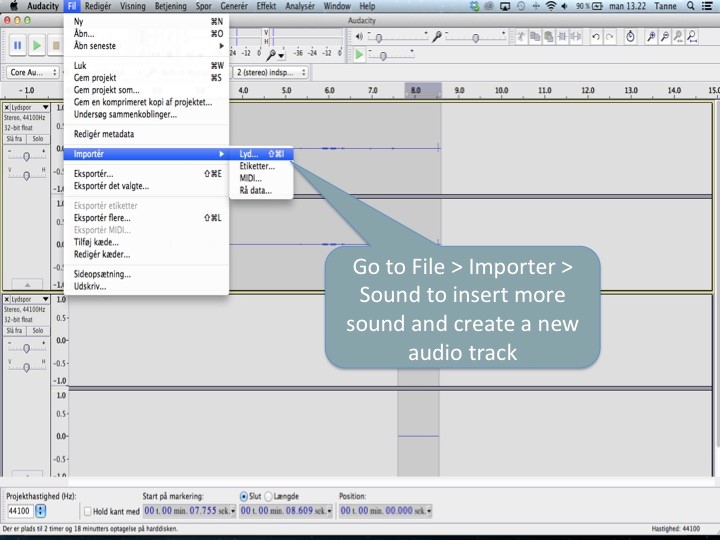Open the Analysér menu in menu bar
The image size is (720, 540).
(x=300, y=6)
